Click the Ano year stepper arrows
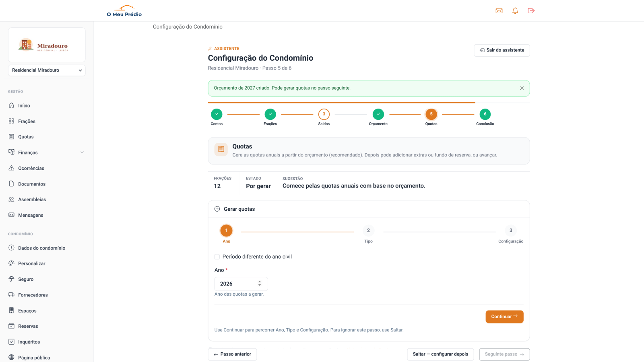 pos(260,284)
